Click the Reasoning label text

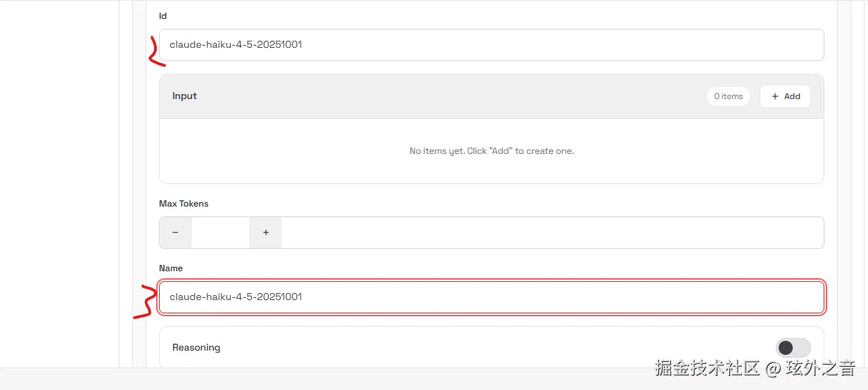click(196, 347)
